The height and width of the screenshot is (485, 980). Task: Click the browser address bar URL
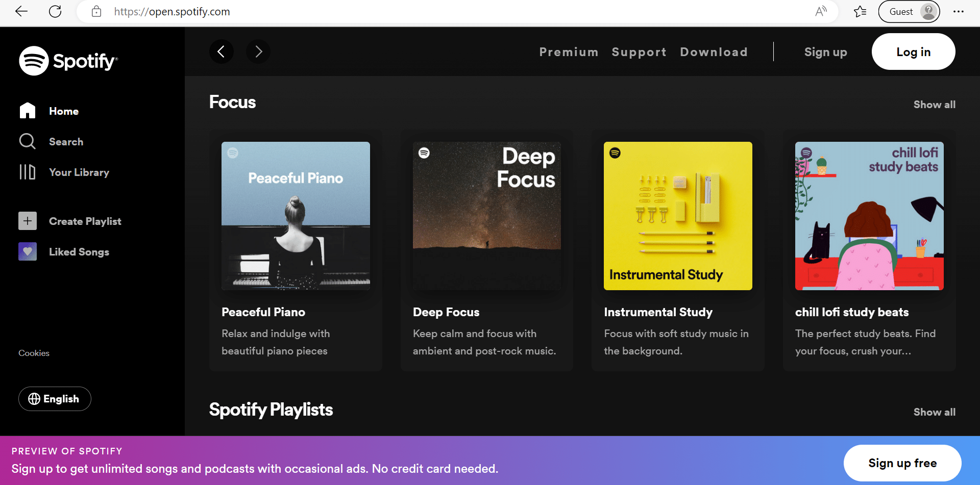172,11
